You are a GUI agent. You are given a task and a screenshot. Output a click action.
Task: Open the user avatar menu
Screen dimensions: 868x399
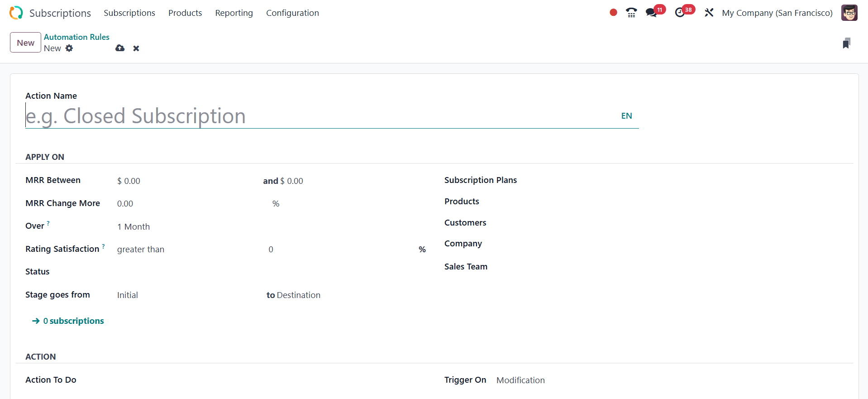pos(849,13)
